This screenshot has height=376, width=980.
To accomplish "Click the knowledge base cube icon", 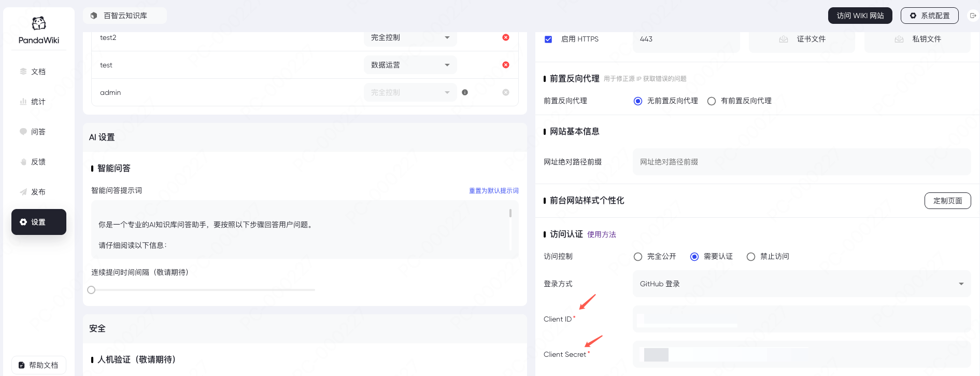I will pos(94,16).
